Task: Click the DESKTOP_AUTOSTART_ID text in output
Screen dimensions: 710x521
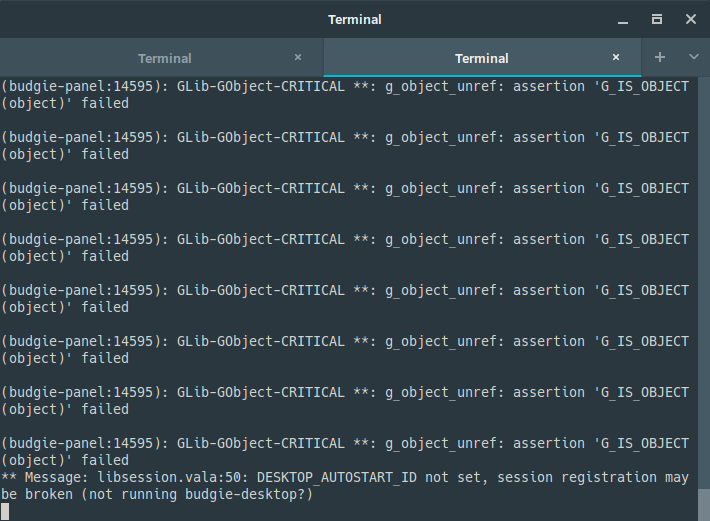Action: (337, 477)
